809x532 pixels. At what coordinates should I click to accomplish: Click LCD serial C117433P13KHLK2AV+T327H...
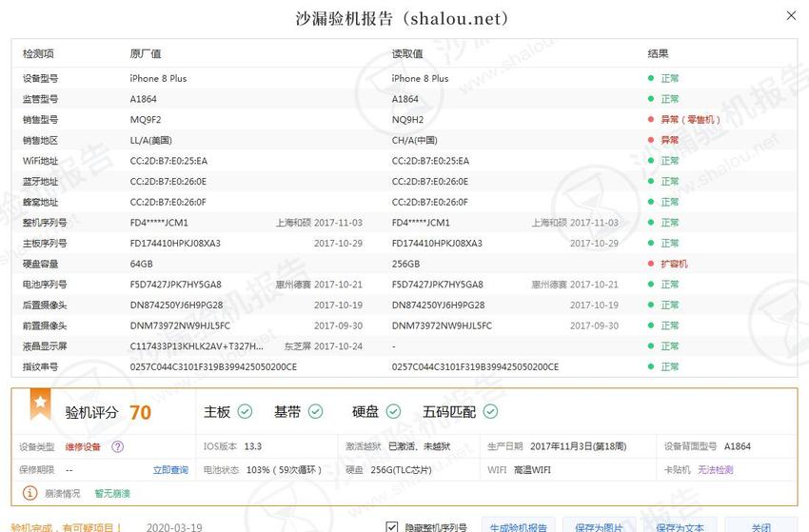click(197, 346)
